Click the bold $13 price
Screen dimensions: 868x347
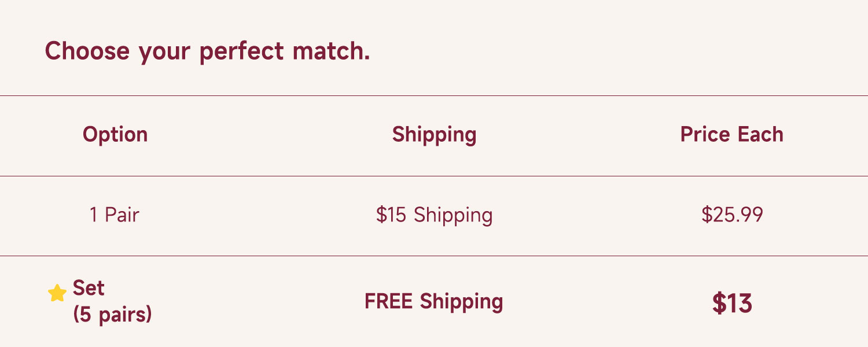pos(732,303)
